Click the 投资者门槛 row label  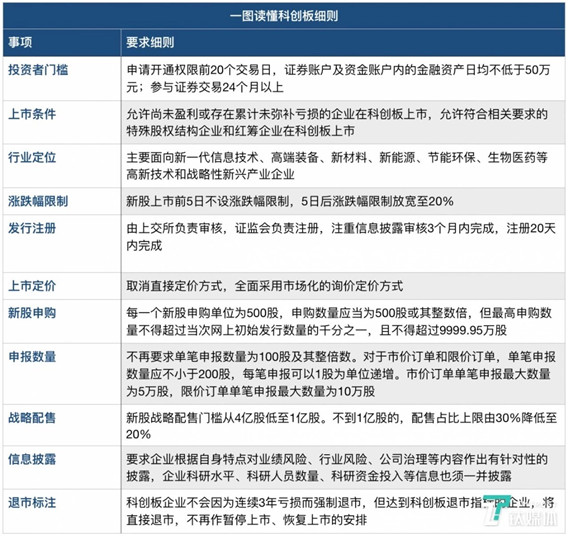[x=38, y=70]
